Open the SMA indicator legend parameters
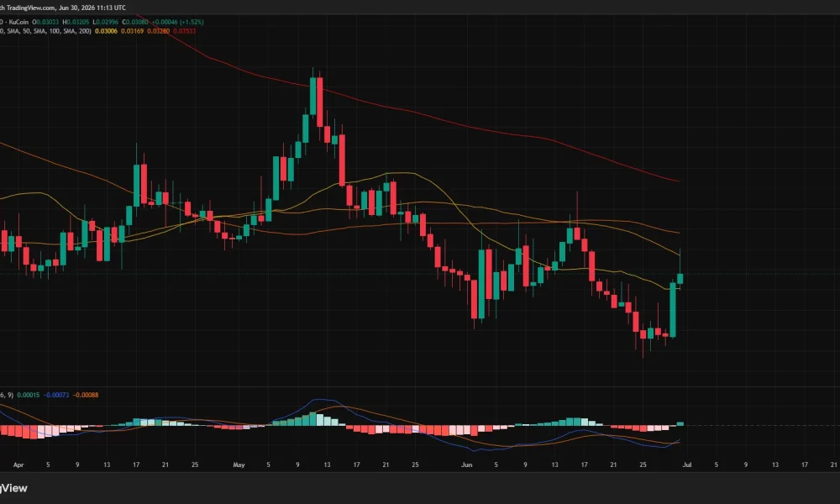 coord(45,31)
